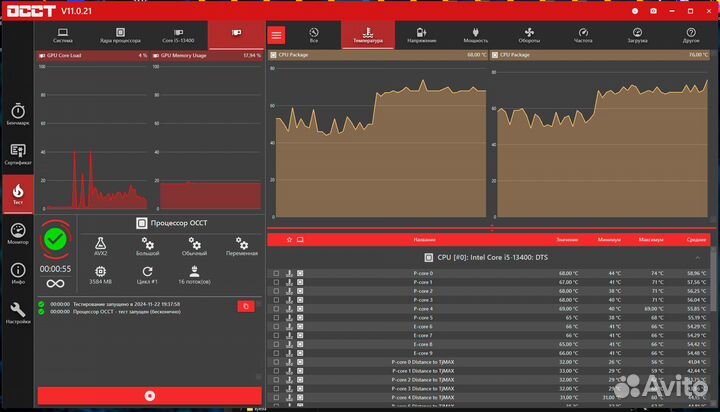Open the Инфо sidebar section
This screenshot has height=412, width=720.
(x=17, y=273)
